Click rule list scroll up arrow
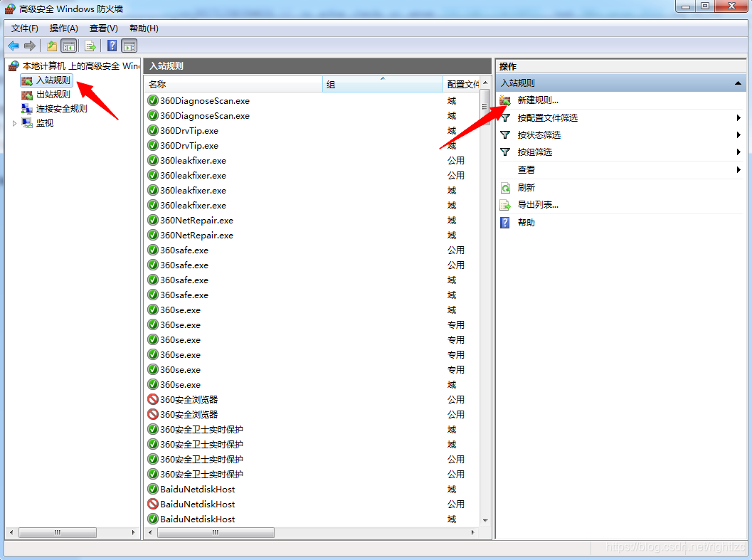The image size is (752, 560). (x=485, y=83)
